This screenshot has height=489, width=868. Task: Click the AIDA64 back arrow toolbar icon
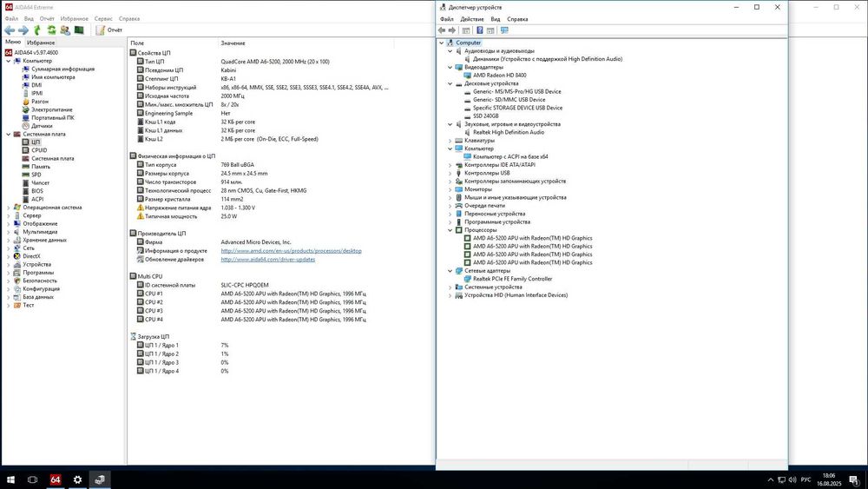[10, 30]
